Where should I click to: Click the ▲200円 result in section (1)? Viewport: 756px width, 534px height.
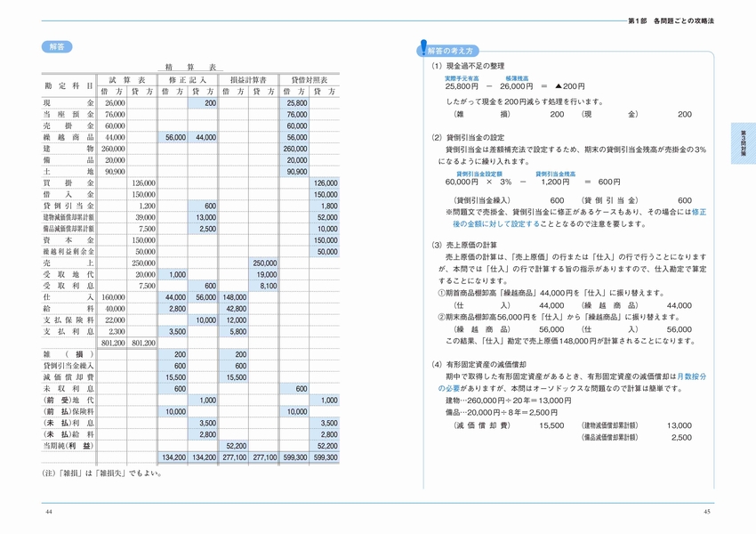tap(570, 86)
